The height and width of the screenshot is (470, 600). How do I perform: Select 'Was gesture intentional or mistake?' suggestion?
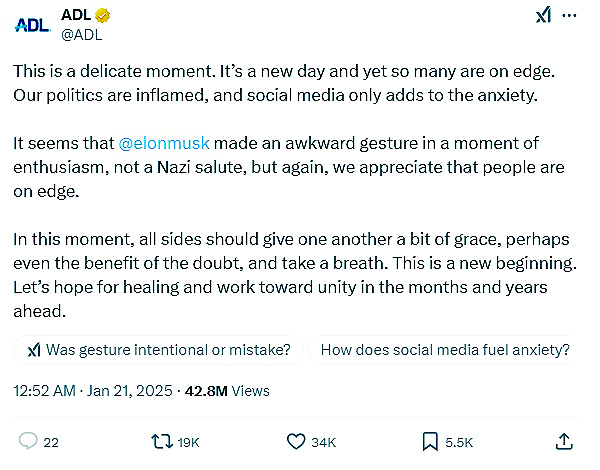click(158, 350)
